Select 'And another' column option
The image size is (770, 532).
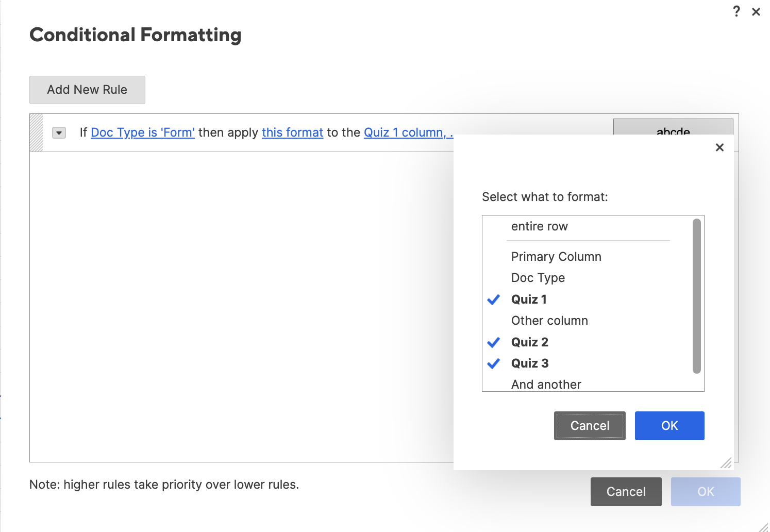point(546,384)
